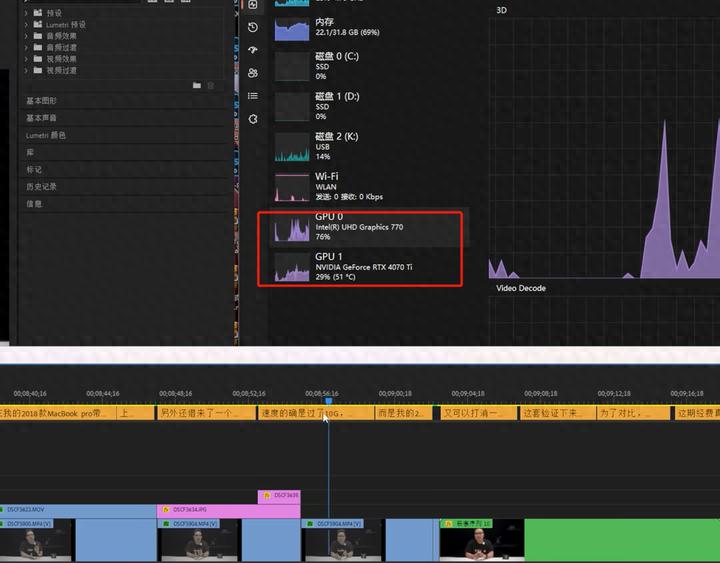
Task: Open Startup apps sidebar icon
Action: click(x=253, y=50)
